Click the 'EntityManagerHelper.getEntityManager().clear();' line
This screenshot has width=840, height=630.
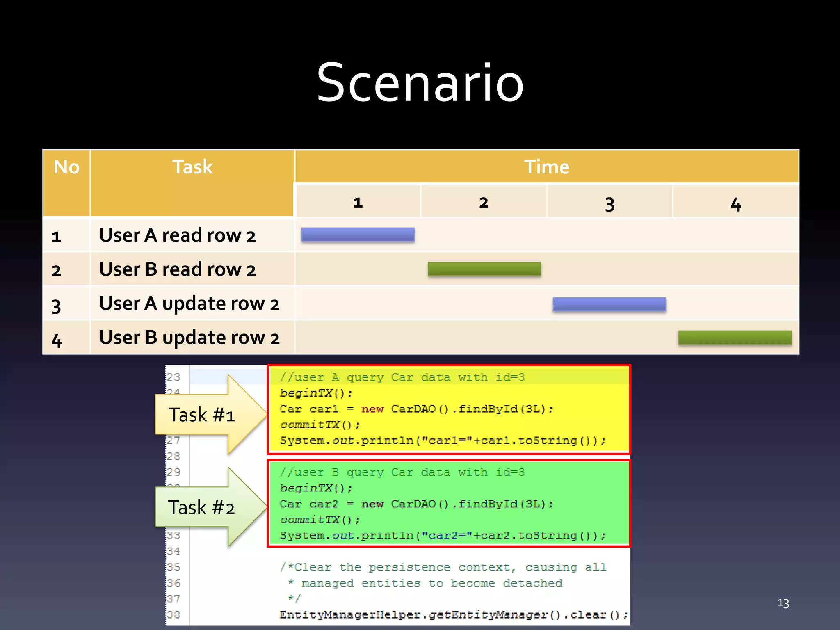click(x=454, y=614)
